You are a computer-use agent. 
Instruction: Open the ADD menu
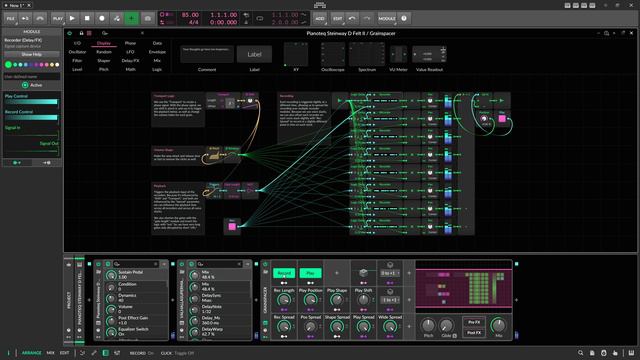(x=320, y=18)
